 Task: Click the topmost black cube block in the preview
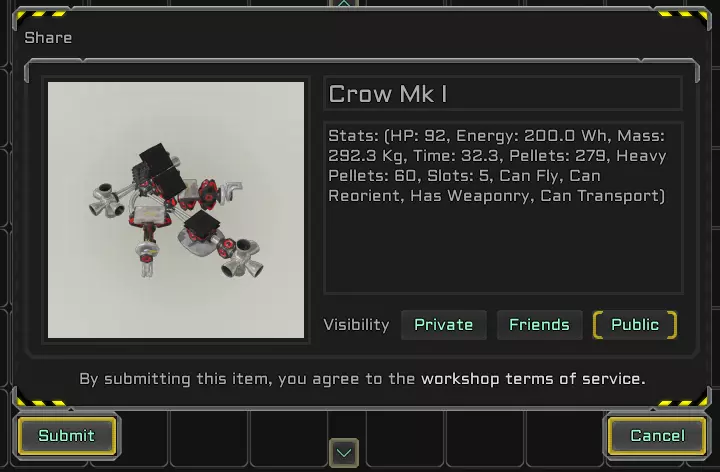(x=157, y=156)
